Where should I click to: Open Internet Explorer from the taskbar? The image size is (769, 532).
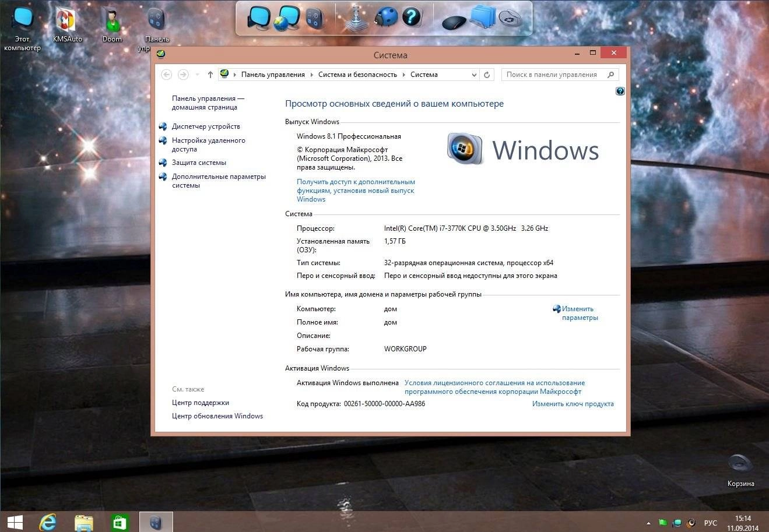click(48, 522)
